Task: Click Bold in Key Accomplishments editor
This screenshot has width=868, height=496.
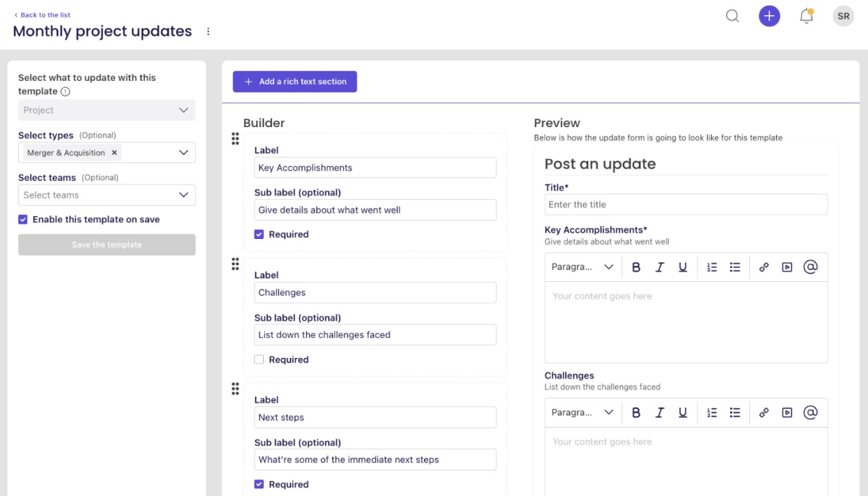Action: (x=636, y=267)
